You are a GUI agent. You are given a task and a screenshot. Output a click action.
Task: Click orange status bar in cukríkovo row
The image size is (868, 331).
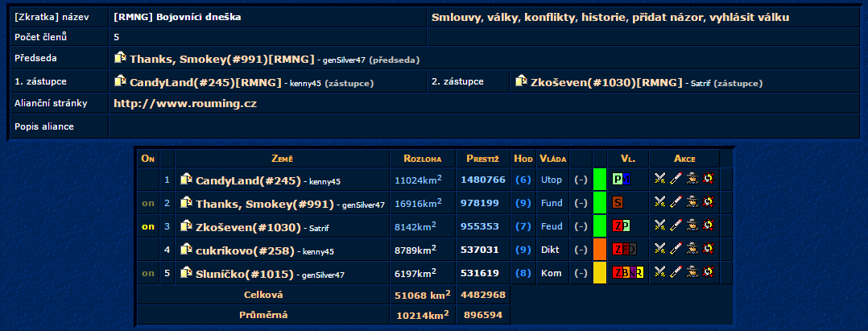click(x=600, y=250)
